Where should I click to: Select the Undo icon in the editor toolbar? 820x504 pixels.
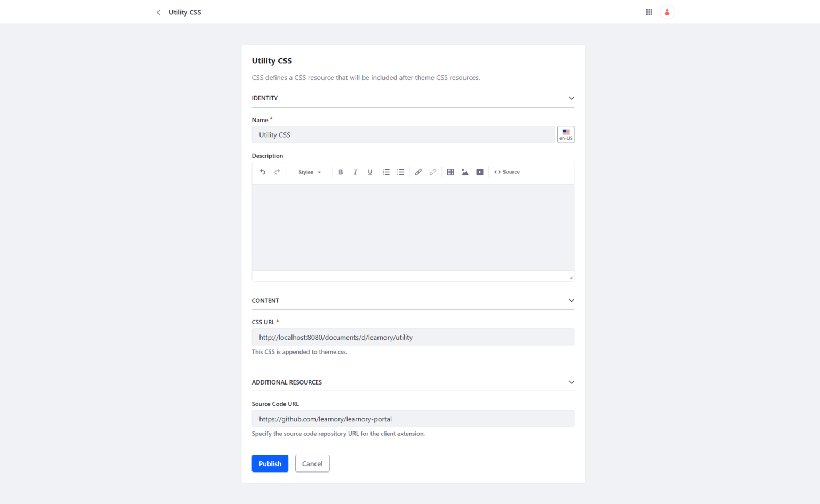coord(263,172)
